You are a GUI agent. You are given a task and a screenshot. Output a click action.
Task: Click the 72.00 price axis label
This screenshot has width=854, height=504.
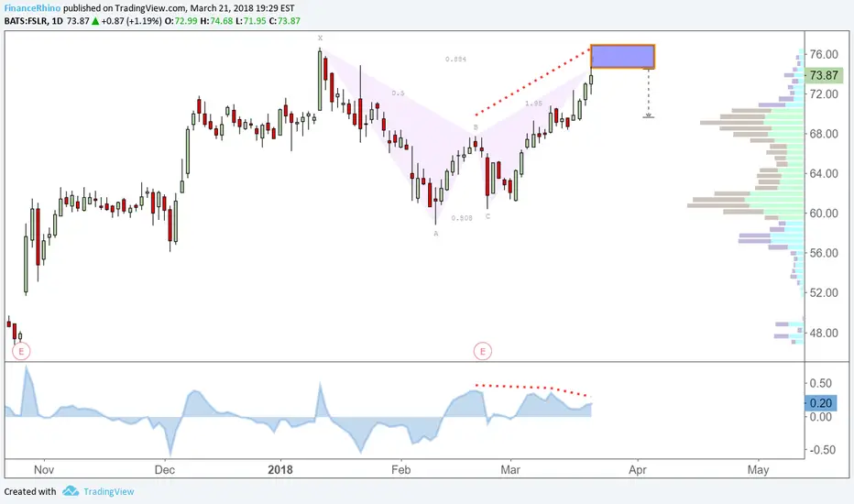pyautogui.click(x=824, y=93)
